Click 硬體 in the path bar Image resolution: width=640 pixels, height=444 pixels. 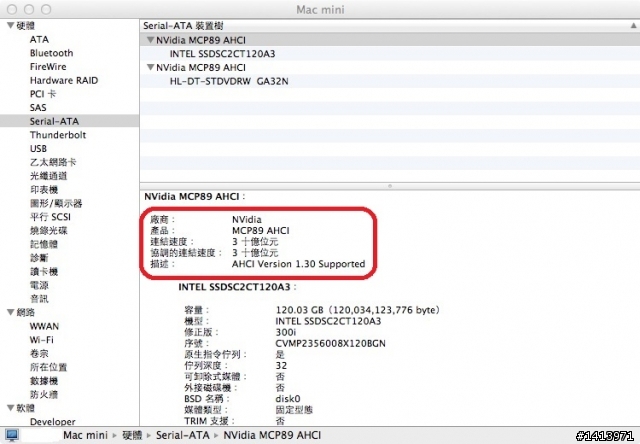pos(132,435)
